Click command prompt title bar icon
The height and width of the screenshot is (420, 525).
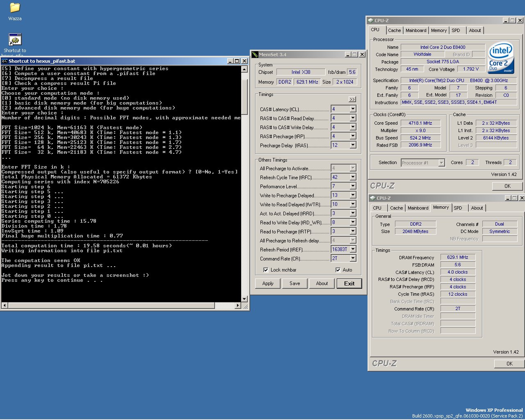[x=5, y=61]
